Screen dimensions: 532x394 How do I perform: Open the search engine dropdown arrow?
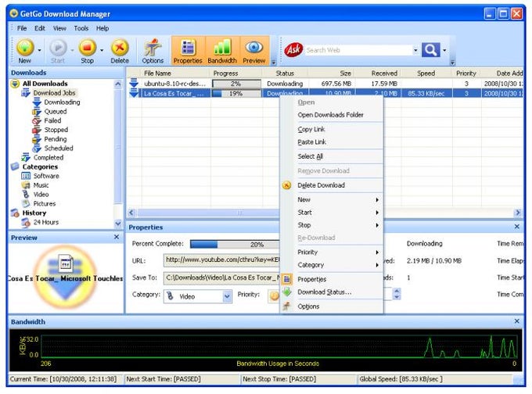[444, 51]
